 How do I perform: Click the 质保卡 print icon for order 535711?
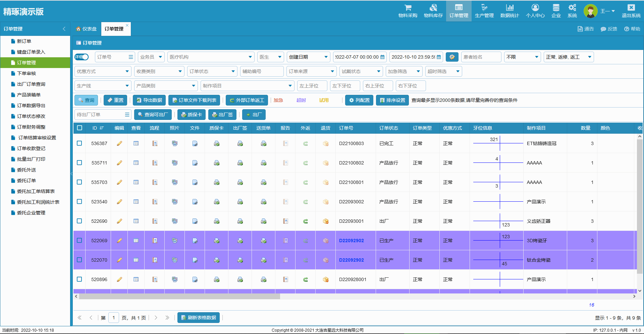(217, 163)
